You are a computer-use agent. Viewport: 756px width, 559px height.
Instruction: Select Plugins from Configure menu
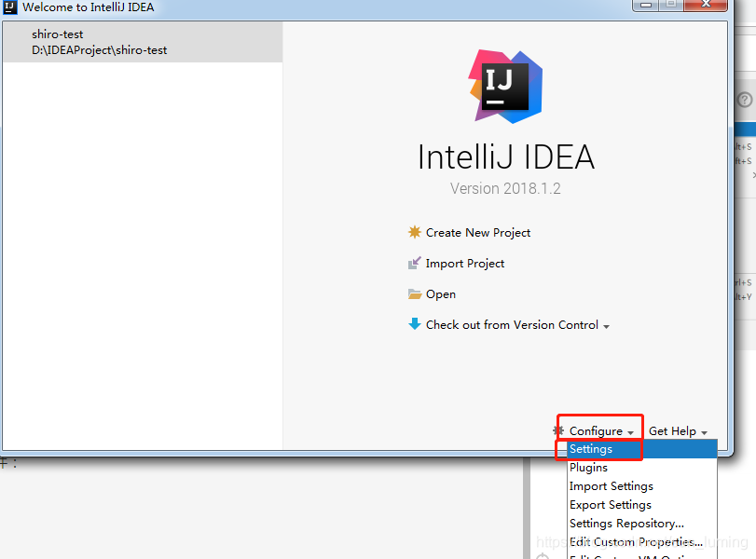pos(642,468)
